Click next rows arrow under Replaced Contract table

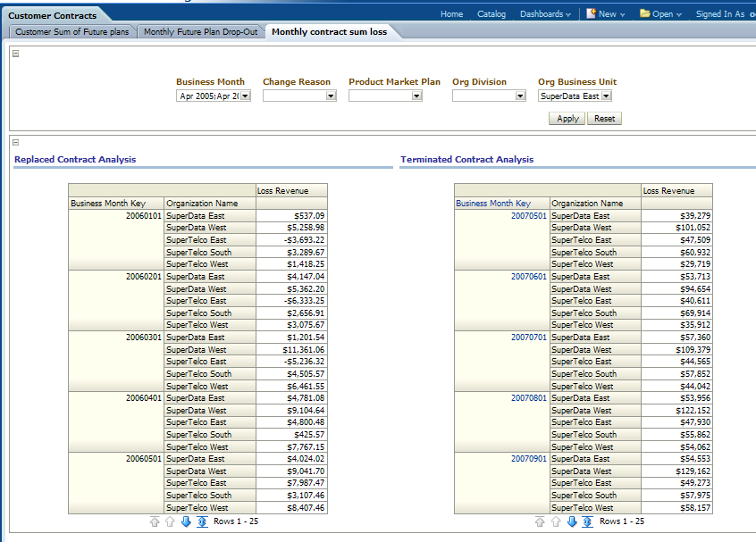(186, 521)
